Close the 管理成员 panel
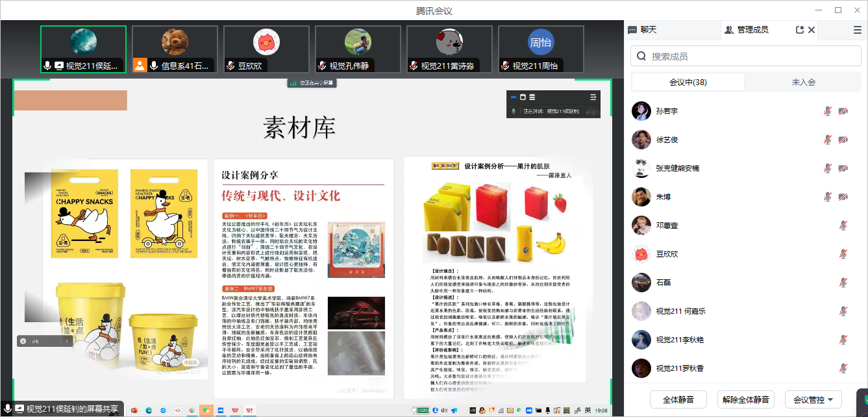 tap(812, 30)
